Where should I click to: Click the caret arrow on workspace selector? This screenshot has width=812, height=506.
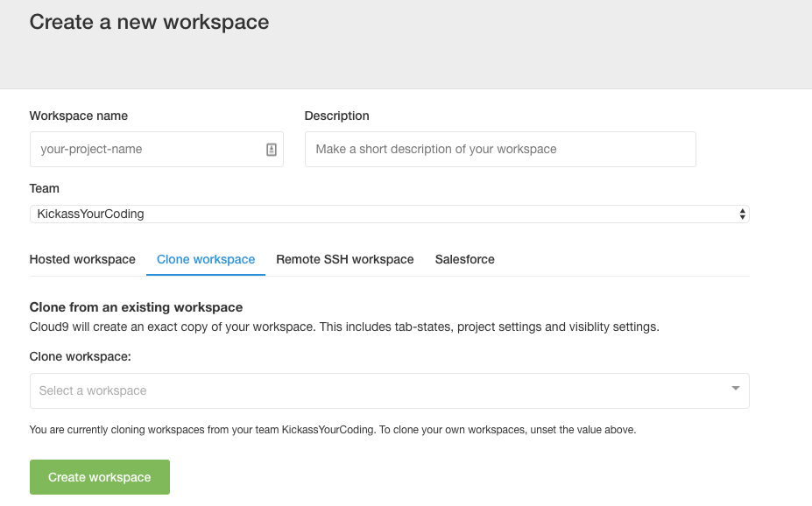[735, 389]
